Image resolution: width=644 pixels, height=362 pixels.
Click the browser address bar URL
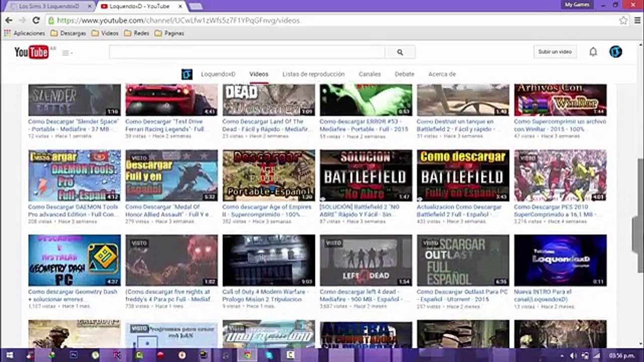pyautogui.click(x=178, y=21)
